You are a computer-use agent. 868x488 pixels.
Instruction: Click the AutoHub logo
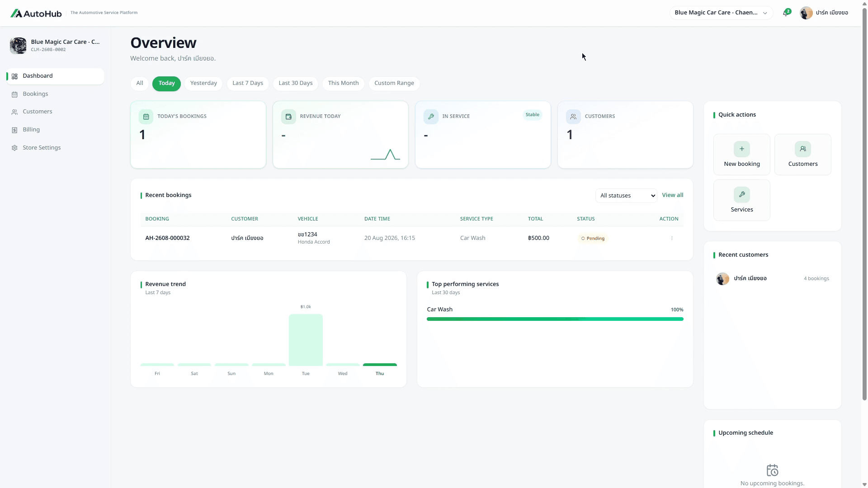[x=36, y=13]
